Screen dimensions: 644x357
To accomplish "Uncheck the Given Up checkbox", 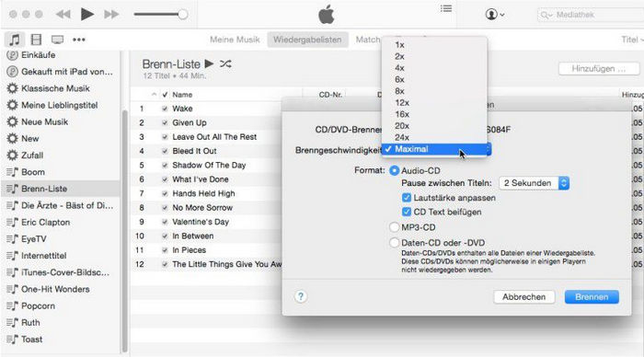I will [x=165, y=123].
